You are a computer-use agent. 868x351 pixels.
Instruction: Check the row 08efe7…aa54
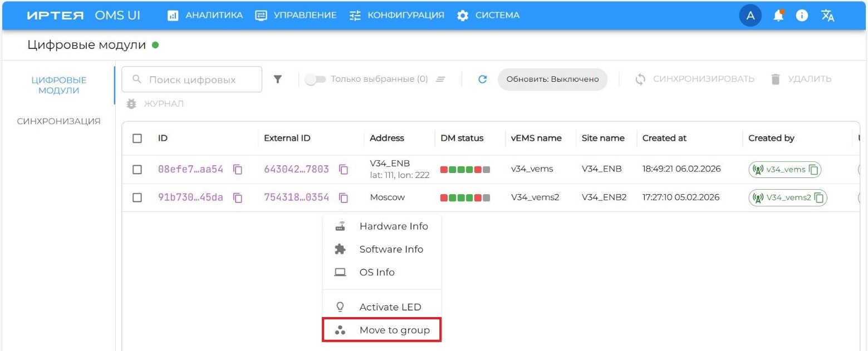137,170
